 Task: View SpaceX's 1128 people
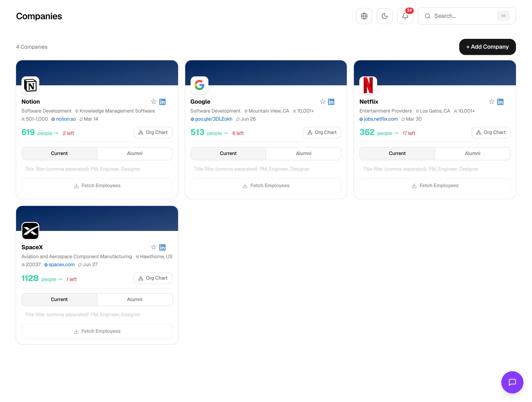click(42, 278)
